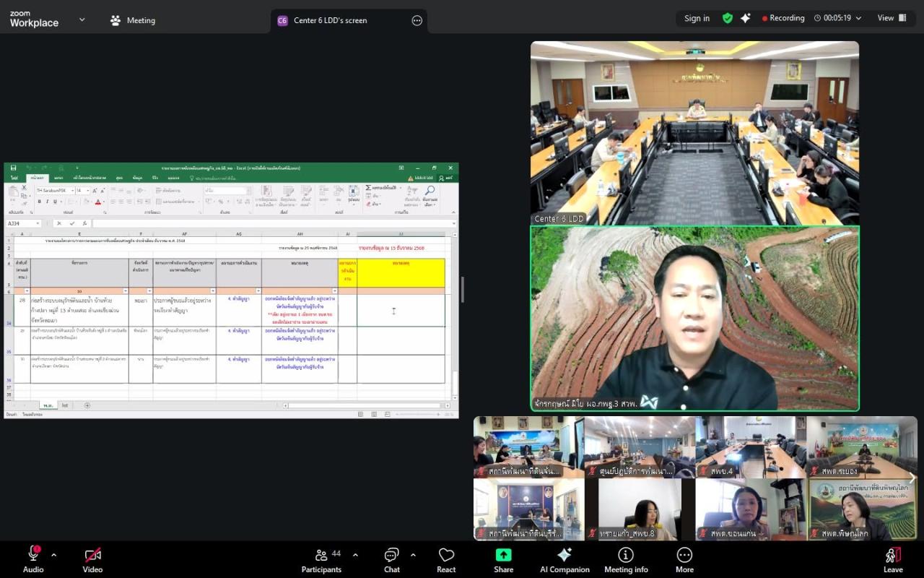
Task: Click the insert function fx icon
Action: tap(84, 223)
